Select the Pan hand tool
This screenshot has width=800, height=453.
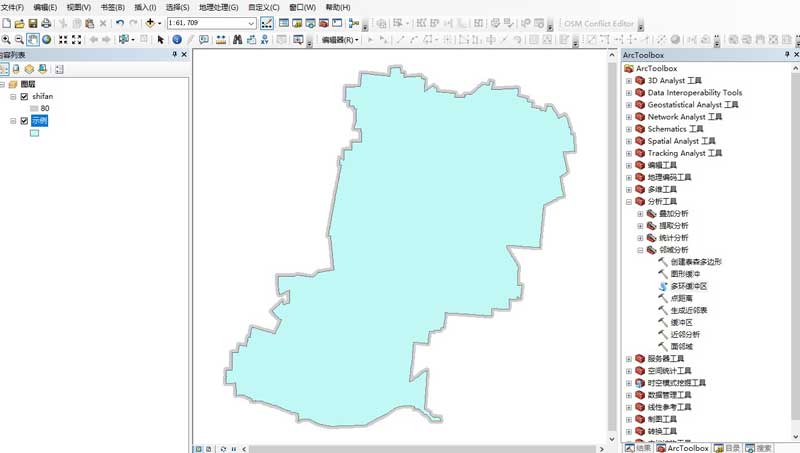(33, 39)
